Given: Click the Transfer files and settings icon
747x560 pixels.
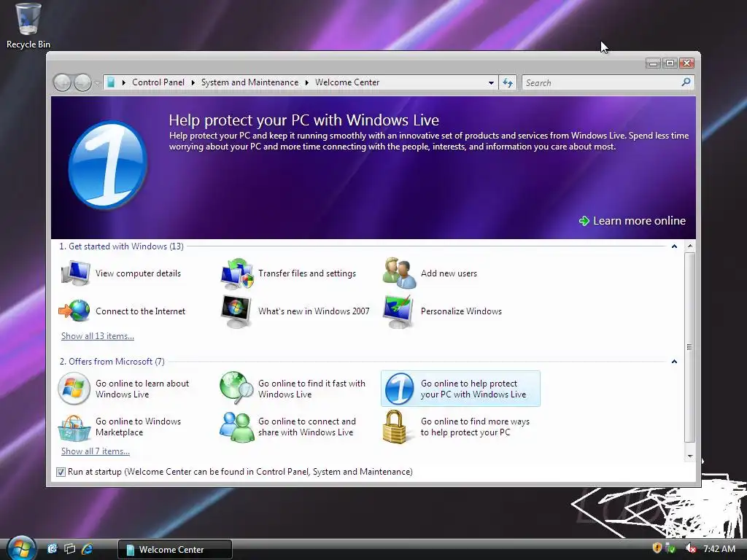Looking at the screenshot, I should (x=237, y=273).
